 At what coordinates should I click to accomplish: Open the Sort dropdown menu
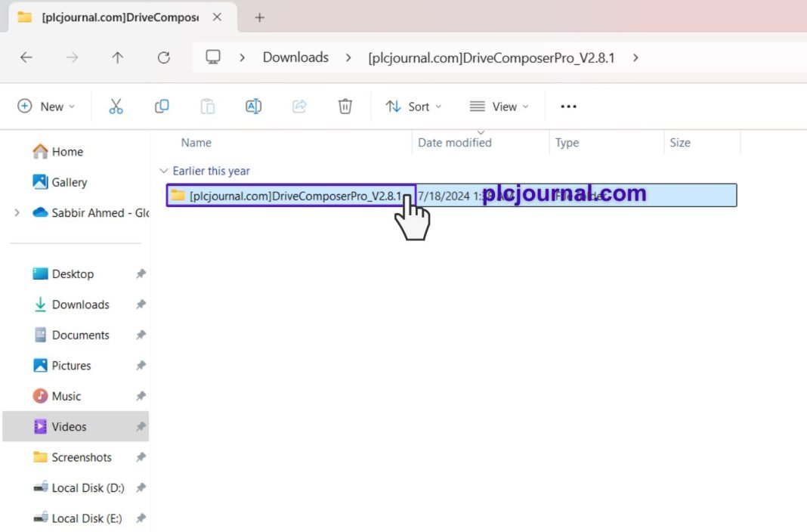click(413, 107)
